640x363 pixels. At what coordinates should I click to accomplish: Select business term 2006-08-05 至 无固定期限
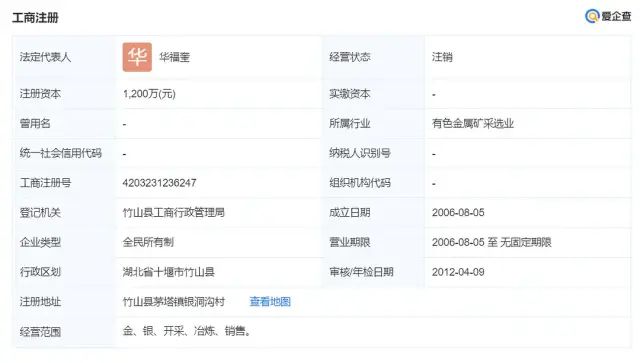491,242
